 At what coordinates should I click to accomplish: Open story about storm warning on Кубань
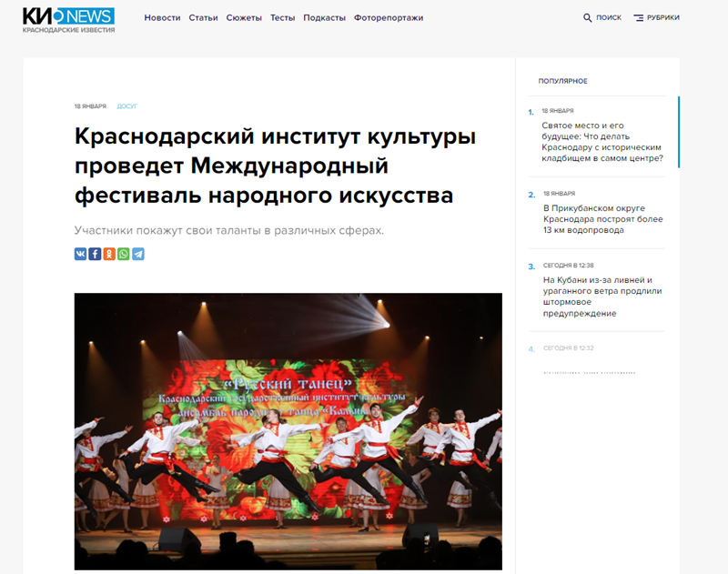coord(602,297)
